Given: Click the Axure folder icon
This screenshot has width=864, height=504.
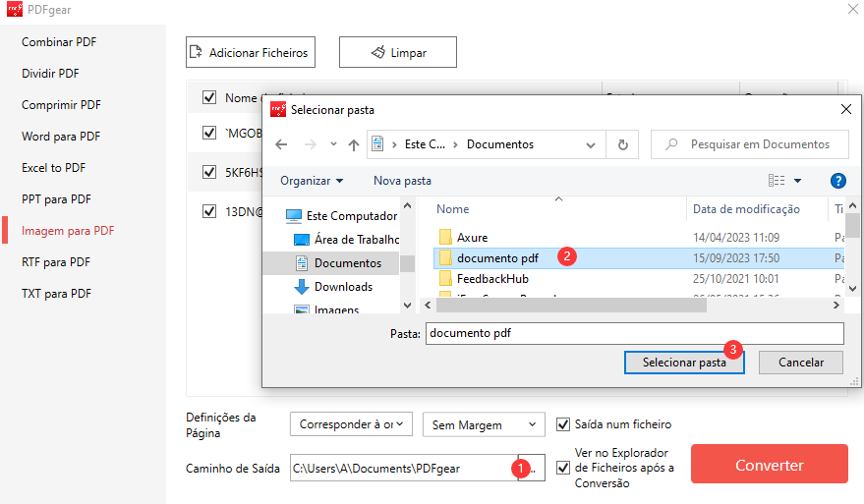Looking at the screenshot, I should (445, 238).
